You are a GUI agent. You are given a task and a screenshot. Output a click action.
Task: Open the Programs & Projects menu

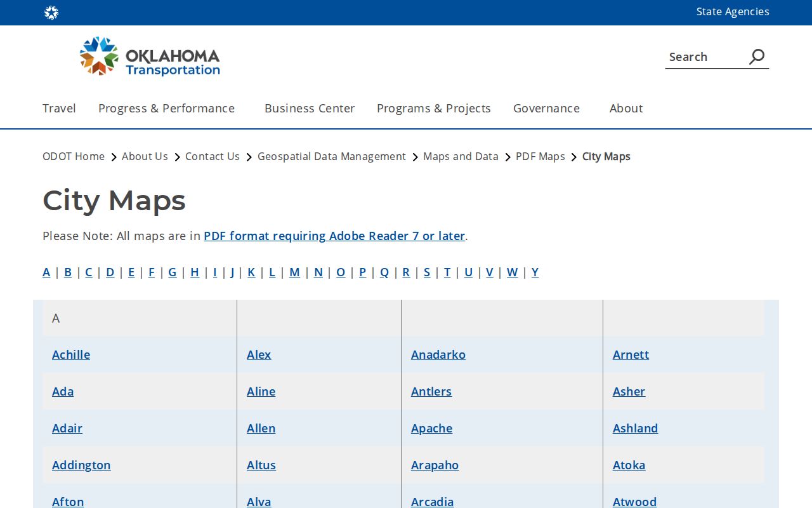pyautogui.click(x=434, y=108)
